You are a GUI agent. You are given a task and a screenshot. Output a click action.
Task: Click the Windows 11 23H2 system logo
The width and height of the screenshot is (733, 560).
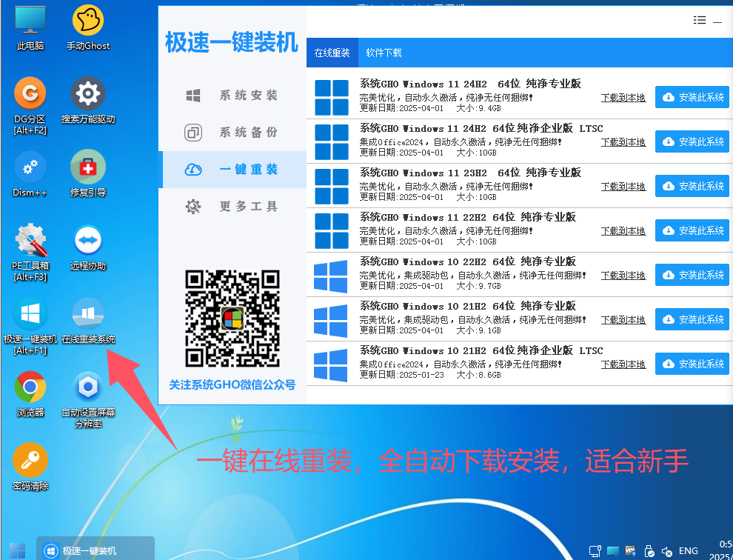coord(332,186)
